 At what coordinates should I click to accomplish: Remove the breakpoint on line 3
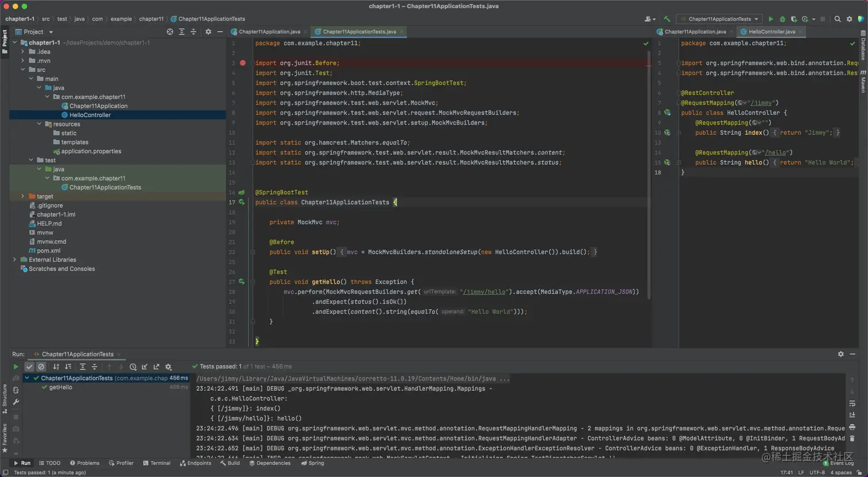tap(243, 63)
